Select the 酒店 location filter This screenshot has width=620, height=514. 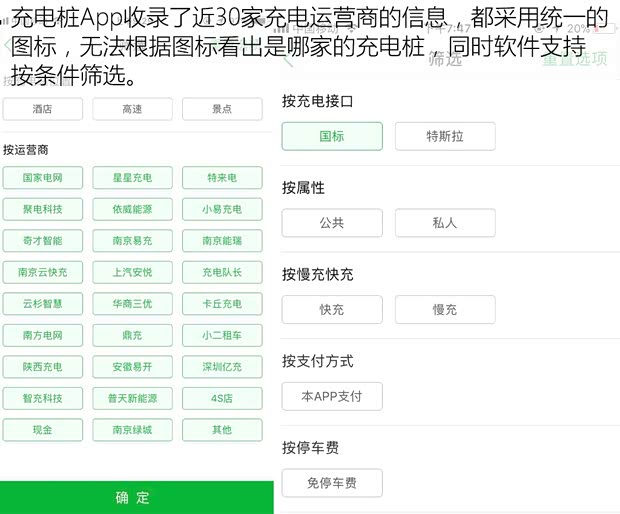[x=43, y=109]
